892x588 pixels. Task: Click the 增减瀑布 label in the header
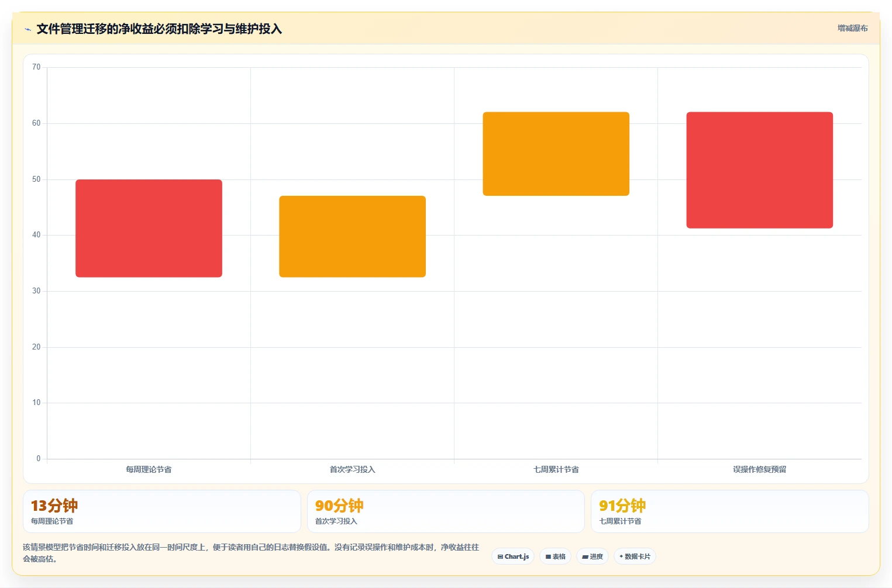(852, 28)
